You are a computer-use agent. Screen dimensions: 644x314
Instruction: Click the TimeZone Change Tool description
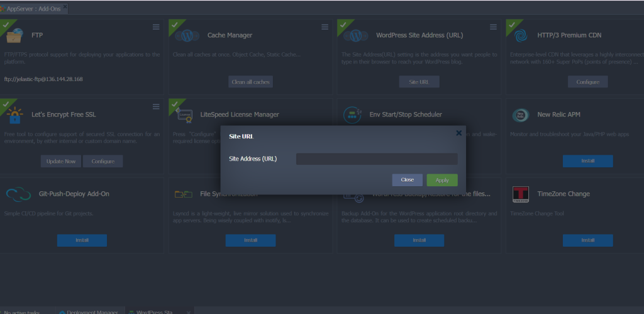[537, 214]
